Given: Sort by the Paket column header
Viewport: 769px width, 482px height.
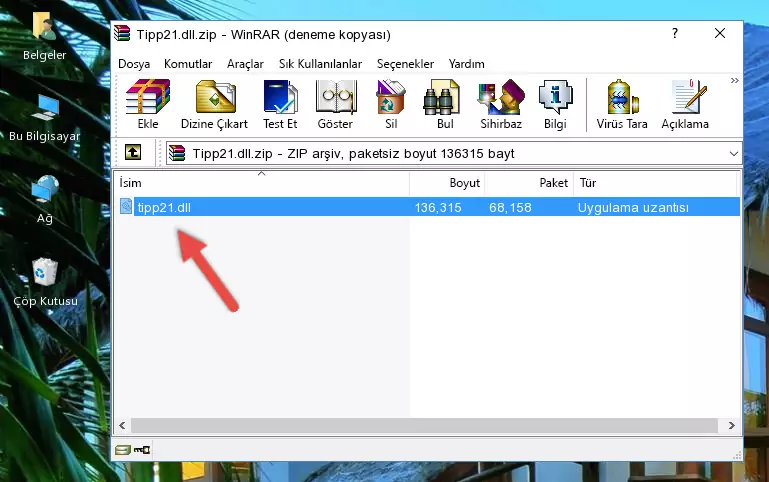Looking at the screenshot, I should (x=529, y=183).
